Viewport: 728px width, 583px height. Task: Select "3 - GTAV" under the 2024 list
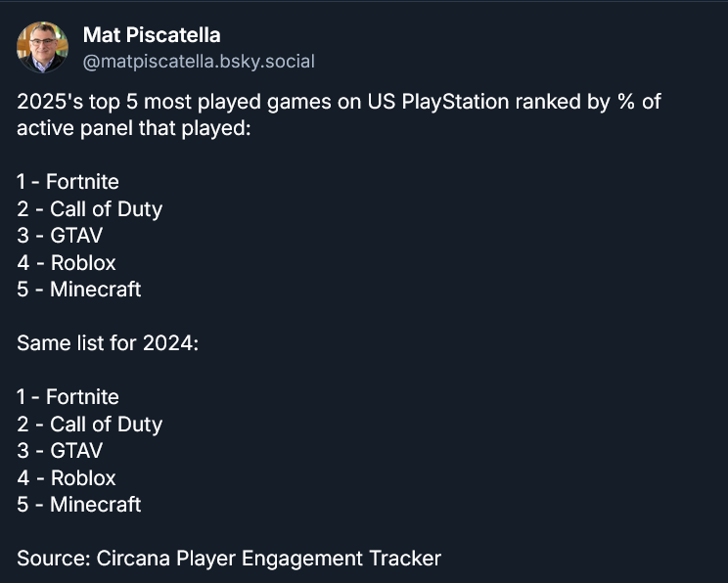pyautogui.click(x=60, y=451)
